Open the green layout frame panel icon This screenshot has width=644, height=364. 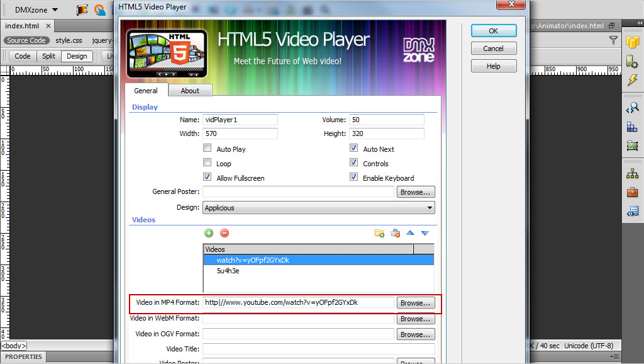click(x=633, y=145)
